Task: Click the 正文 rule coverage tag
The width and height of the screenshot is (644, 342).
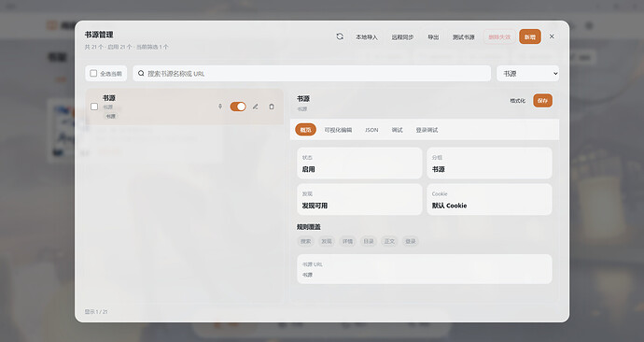Action: [x=389, y=241]
